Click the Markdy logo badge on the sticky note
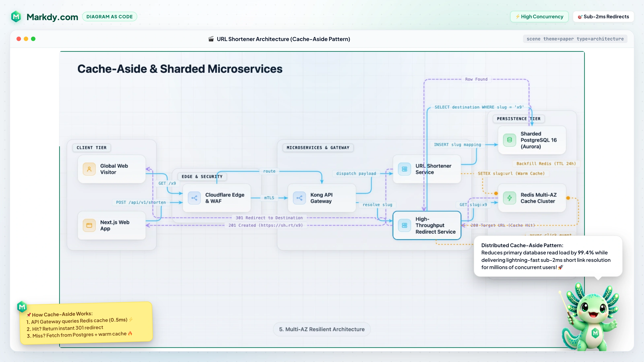The height and width of the screenshot is (362, 644). point(22,306)
